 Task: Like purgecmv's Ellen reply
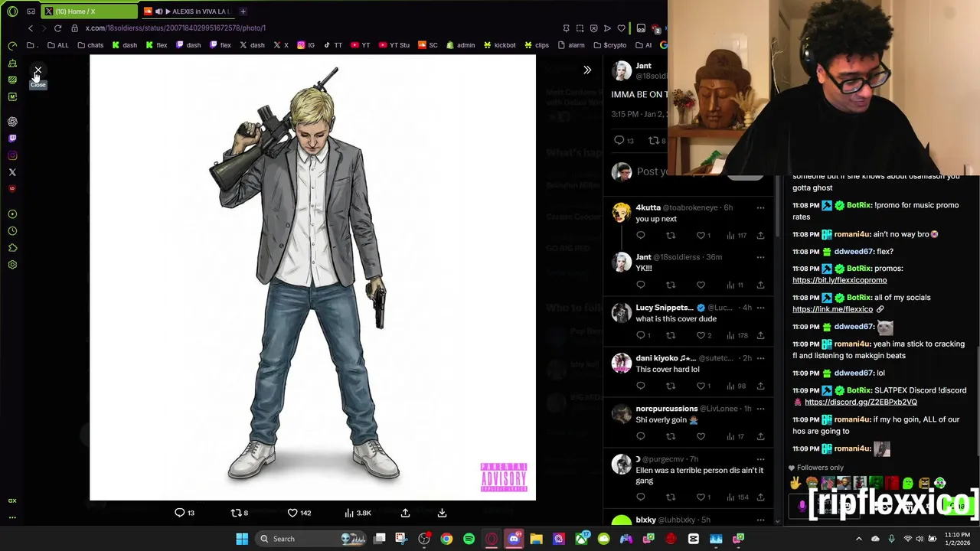pyautogui.click(x=703, y=497)
